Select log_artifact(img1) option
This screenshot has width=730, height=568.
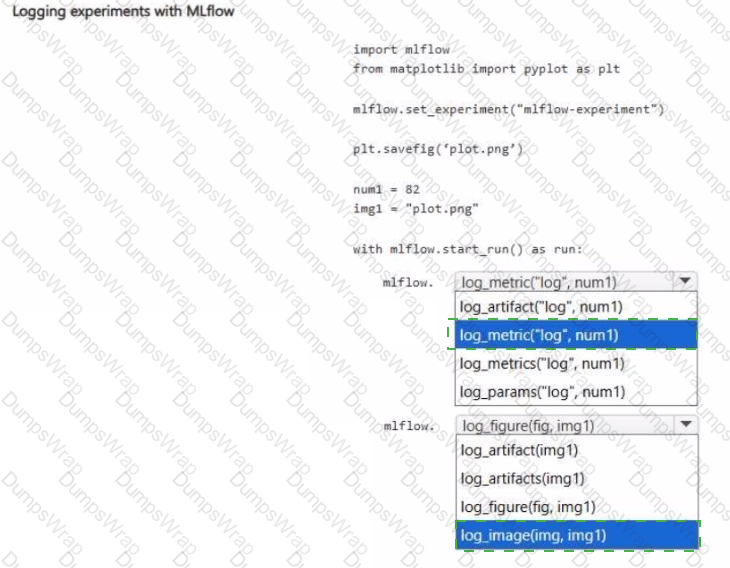tap(577, 450)
